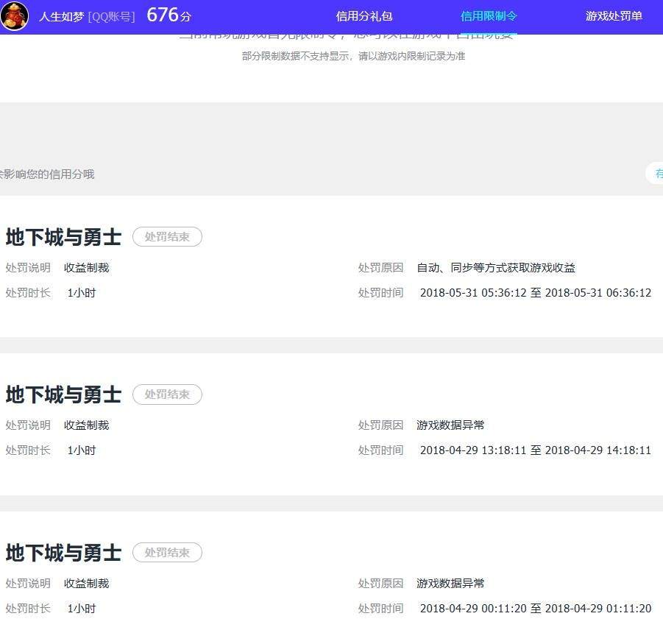Click the partially visible blue button at banner right
The height and width of the screenshot is (644, 663).
(655, 174)
